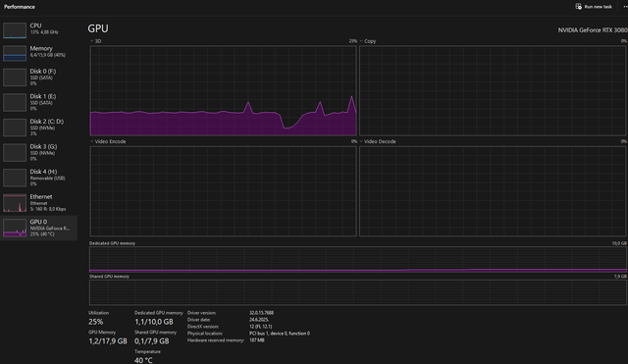Image resolution: width=628 pixels, height=364 pixels.
Task: Click the 10,0 GB dedicated memory maximum label
Action: pyautogui.click(x=619, y=243)
